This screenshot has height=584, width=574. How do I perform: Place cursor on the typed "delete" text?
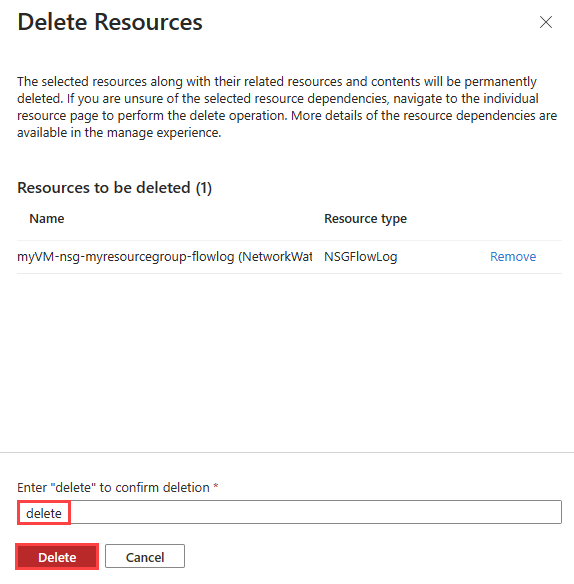click(44, 513)
